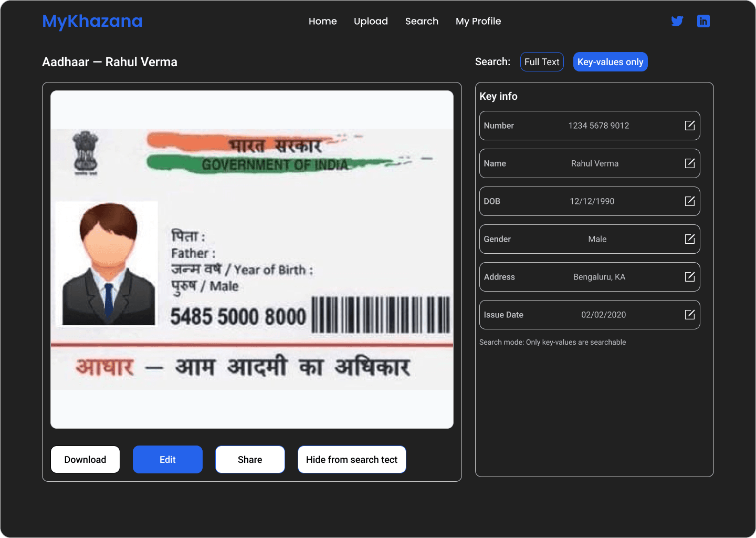
Task: Edit the Address field value
Action: (690, 277)
